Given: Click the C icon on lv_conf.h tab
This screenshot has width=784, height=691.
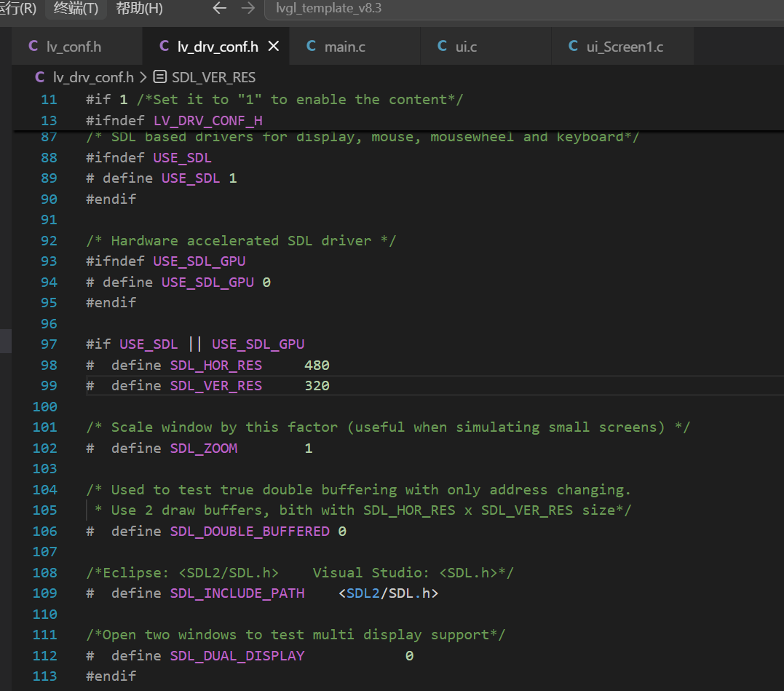Looking at the screenshot, I should (33, 47).
